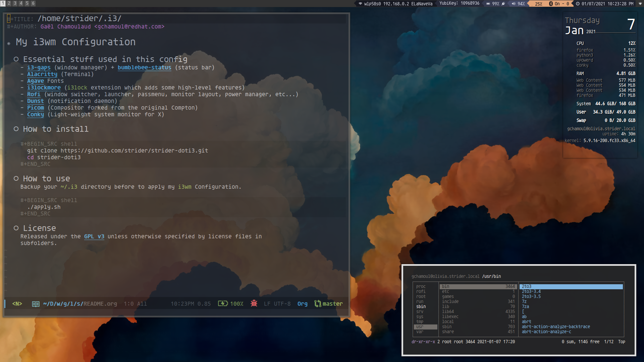Image resolution: width=644 pixels, height=362 pixels.
Task: Collapse 'Essential stuff used in this config' bullet
Action: [16, 59]
